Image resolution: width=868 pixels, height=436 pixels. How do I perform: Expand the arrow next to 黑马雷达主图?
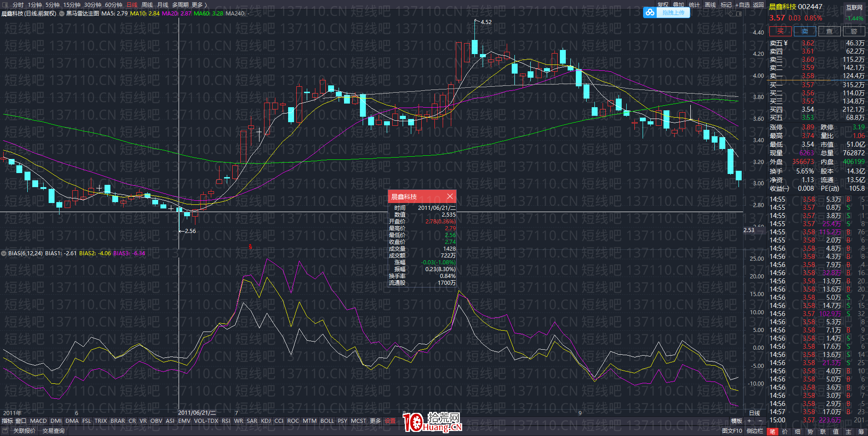pyautogui.click(x=61, y=14)
